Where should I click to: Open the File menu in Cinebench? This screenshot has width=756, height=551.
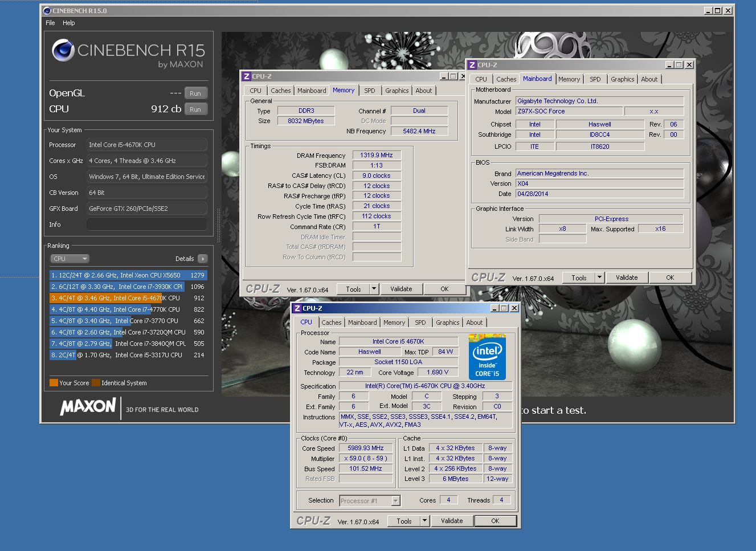[50, 23]
